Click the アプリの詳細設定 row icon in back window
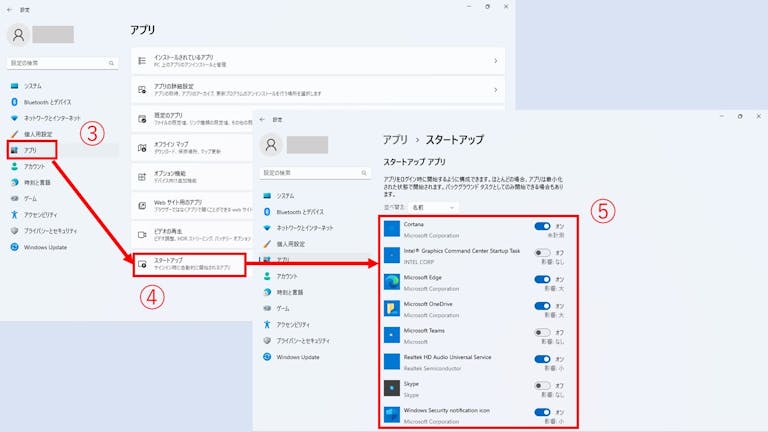The height and width of the screenshot is (432, 768). point(142,90)
